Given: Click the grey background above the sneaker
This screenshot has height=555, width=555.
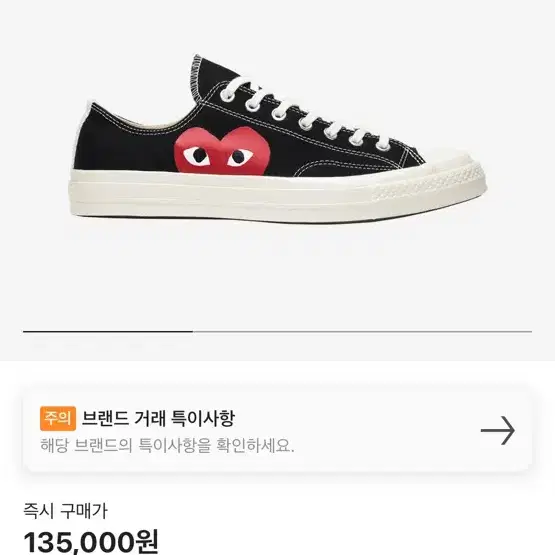Looking at the screenshot, I should click(278, 25).
